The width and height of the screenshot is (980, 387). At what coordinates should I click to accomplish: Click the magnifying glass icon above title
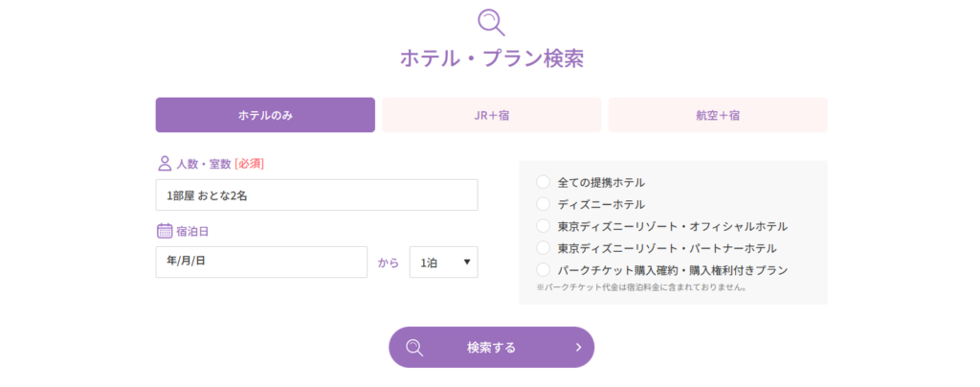pos(490,20)
